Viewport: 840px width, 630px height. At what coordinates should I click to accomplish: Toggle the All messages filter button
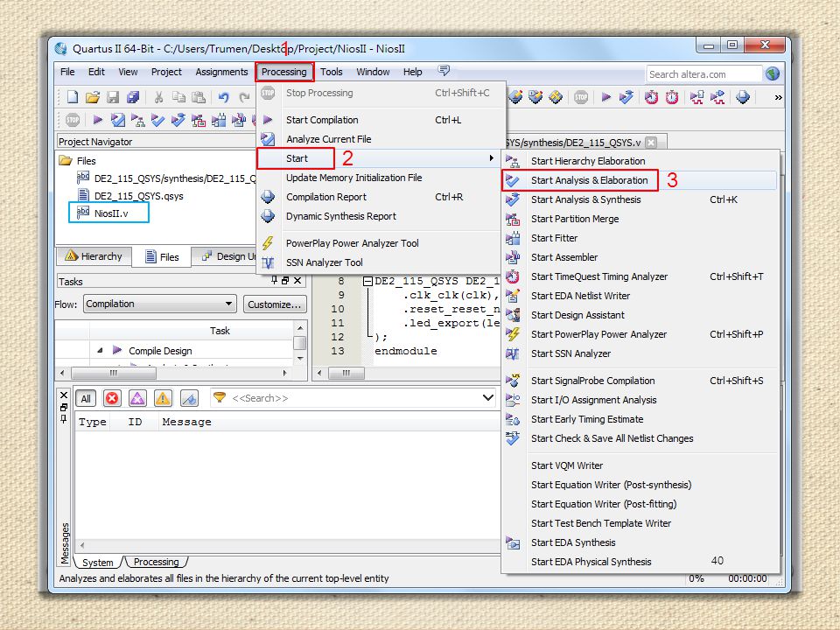pyautogui.click(x=86, y=398)
